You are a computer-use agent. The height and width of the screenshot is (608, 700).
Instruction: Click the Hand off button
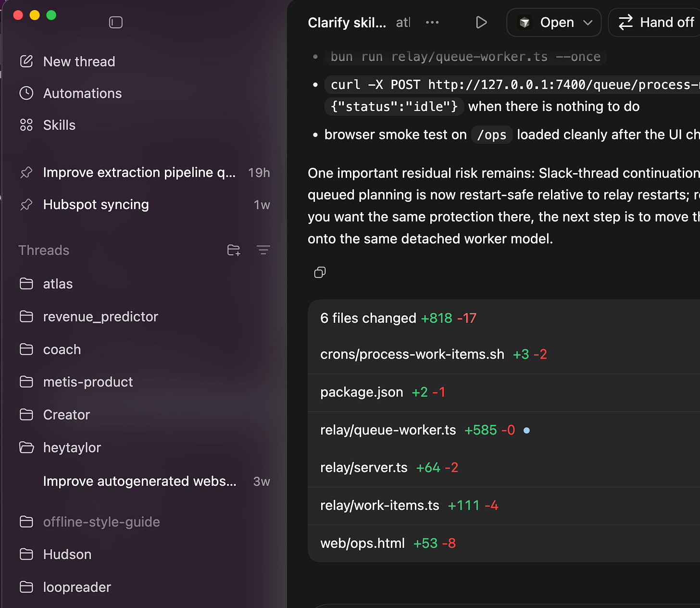point(654,23)
